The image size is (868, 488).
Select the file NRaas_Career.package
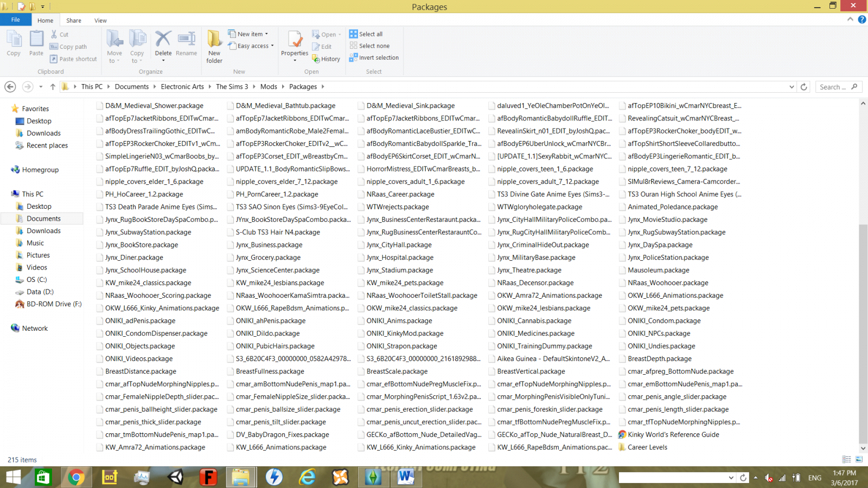pos(400,194)
